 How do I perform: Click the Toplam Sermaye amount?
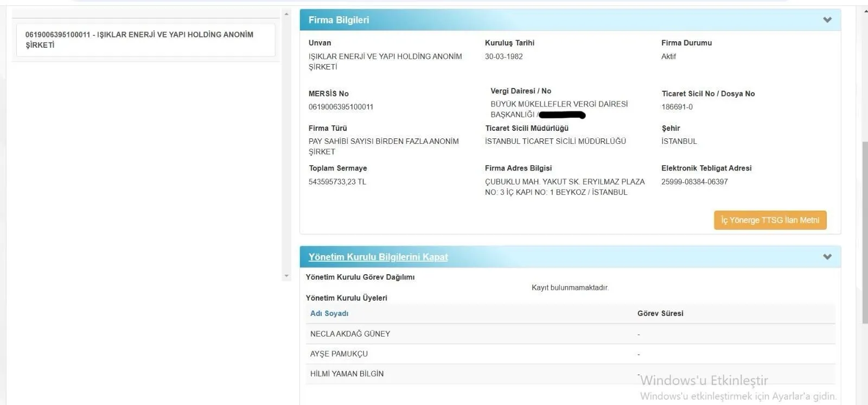pos(337,182)
